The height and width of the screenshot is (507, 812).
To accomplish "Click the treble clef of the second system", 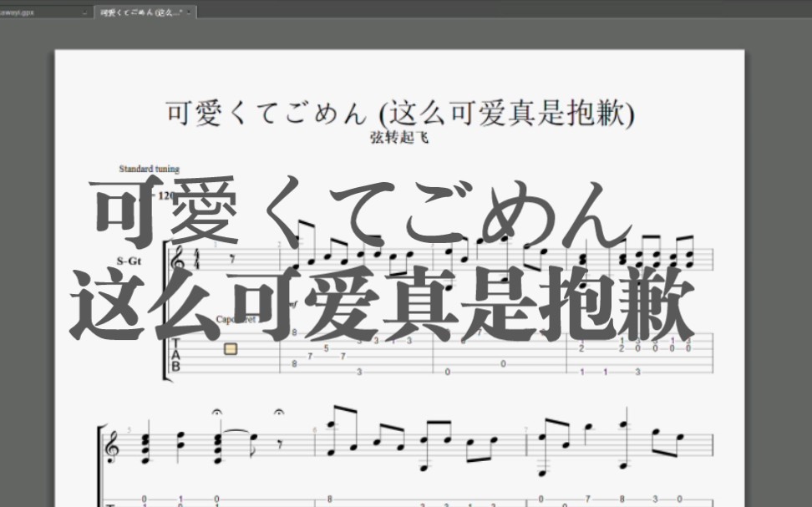I will click(x=111, y=446).
